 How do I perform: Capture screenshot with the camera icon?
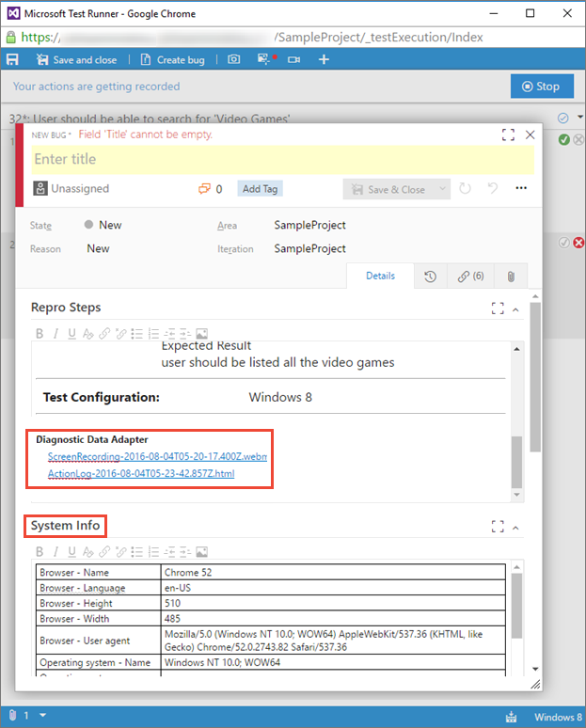click(234, 59)
